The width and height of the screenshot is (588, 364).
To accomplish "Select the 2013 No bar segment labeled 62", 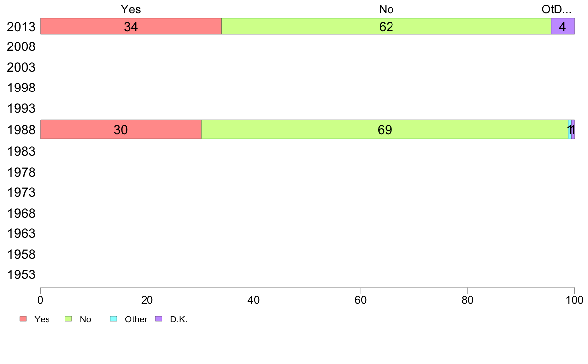I will pos(386,26).
